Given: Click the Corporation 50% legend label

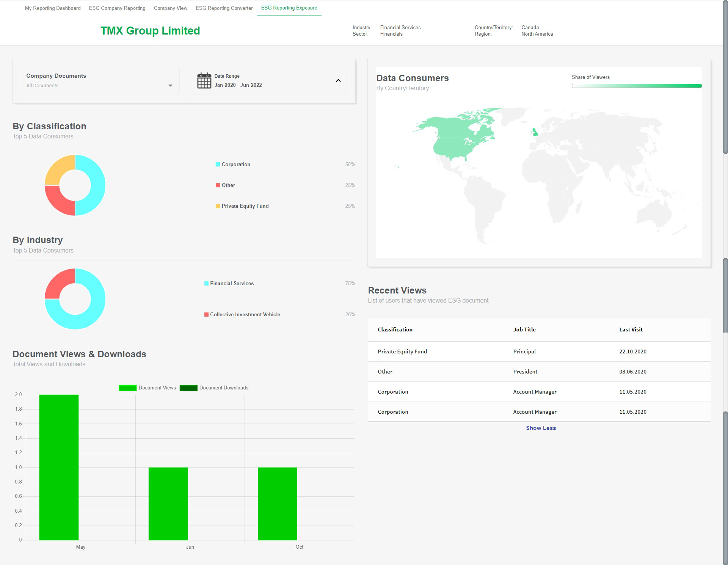Looking at the screenshot, I should [236, 164].
